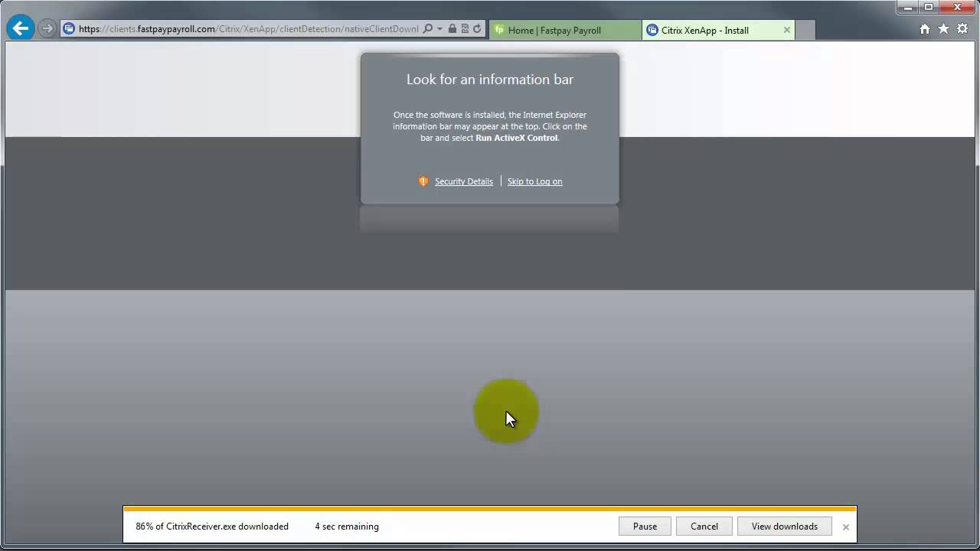The height and width of the screenshot is (551, 980).
Task: Open the address bar dropdown arrow
Action: pyautogui.click(x=439, y=29)
